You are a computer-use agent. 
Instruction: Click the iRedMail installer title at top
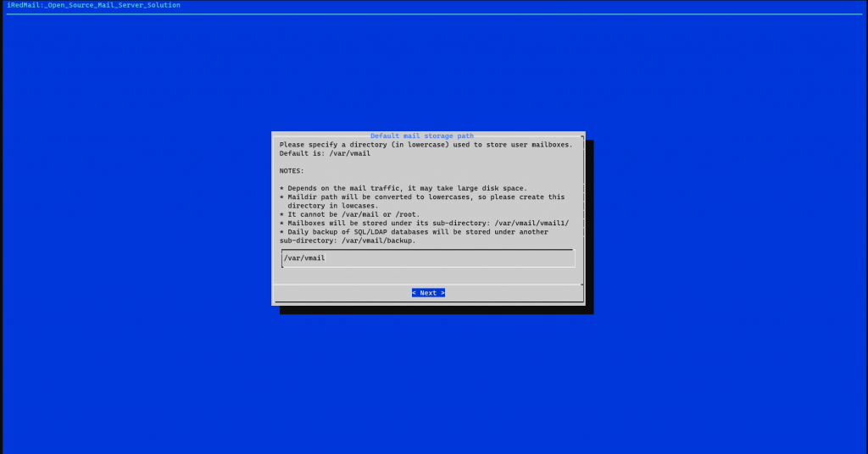tap(93, 5)
